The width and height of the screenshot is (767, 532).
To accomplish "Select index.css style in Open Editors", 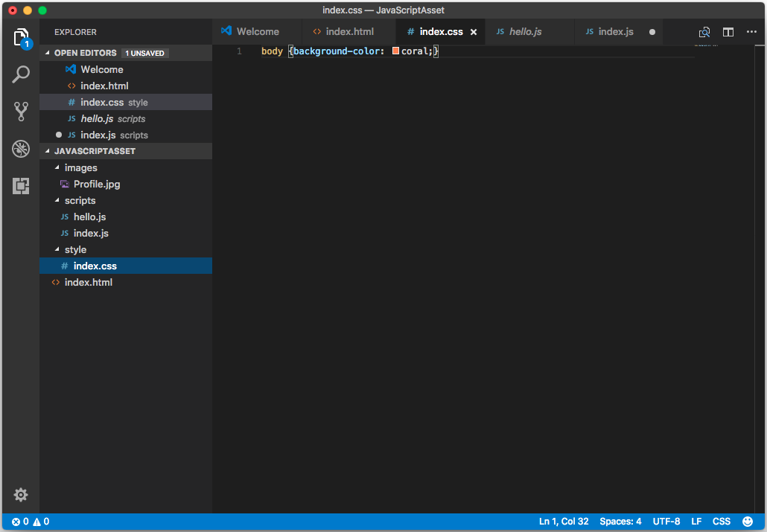I will tap(126, 102).
